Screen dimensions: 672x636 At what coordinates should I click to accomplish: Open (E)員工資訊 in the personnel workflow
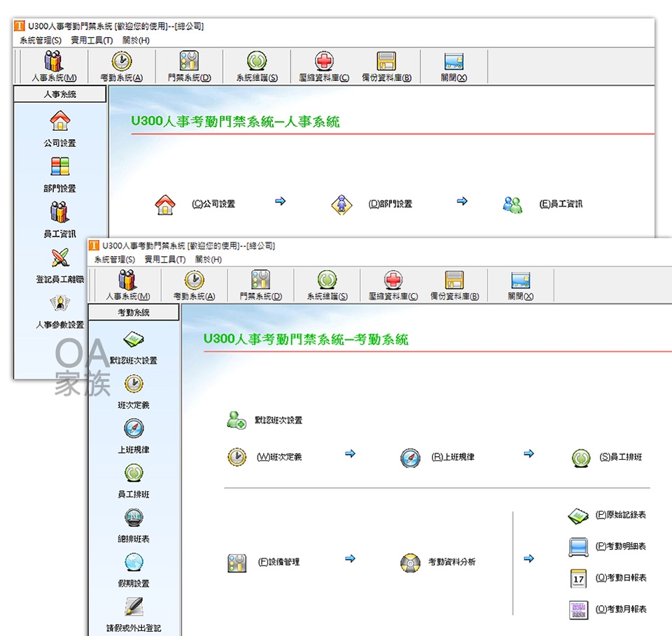561,204
